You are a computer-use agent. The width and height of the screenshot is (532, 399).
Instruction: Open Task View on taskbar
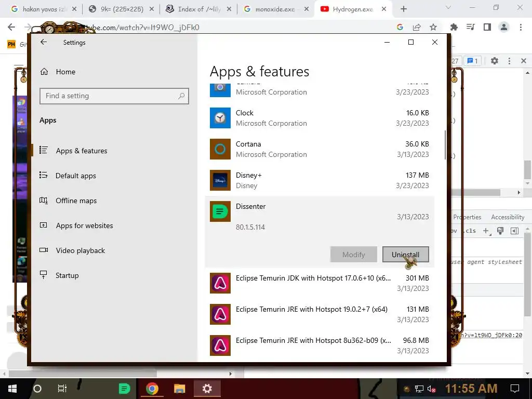tap(62, 389)
